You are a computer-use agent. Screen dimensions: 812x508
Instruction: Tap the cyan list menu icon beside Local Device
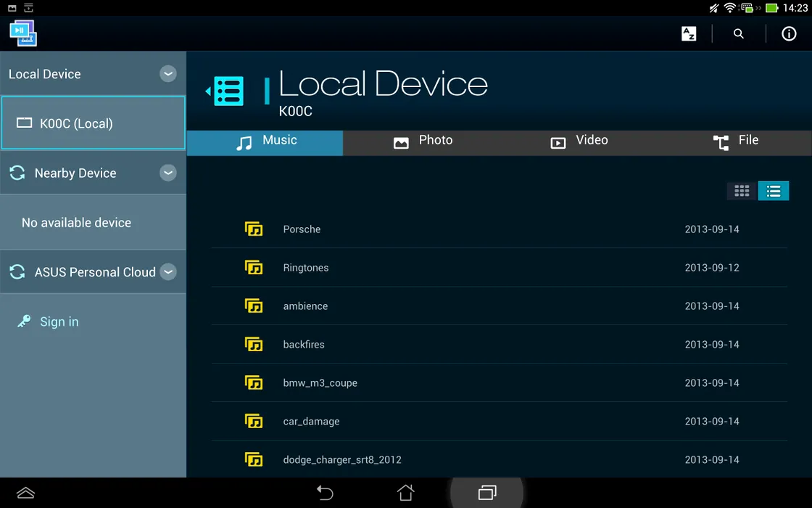227,91
